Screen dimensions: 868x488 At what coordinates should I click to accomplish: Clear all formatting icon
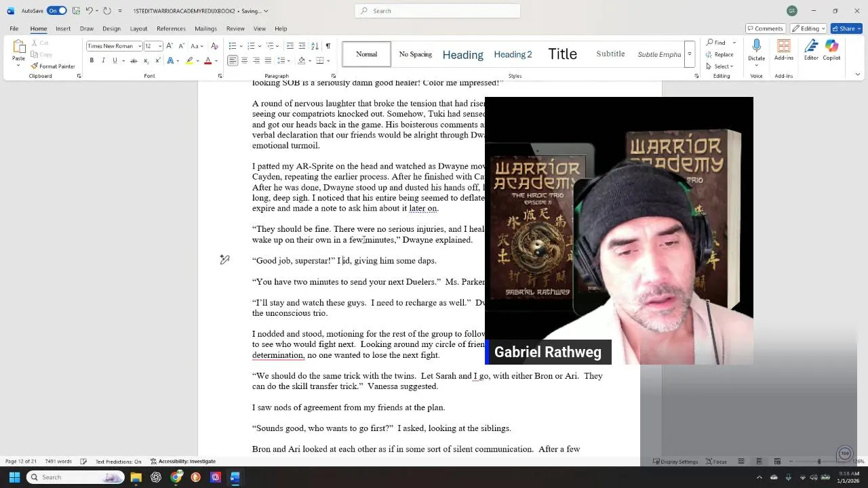click(x=214, y=46)
